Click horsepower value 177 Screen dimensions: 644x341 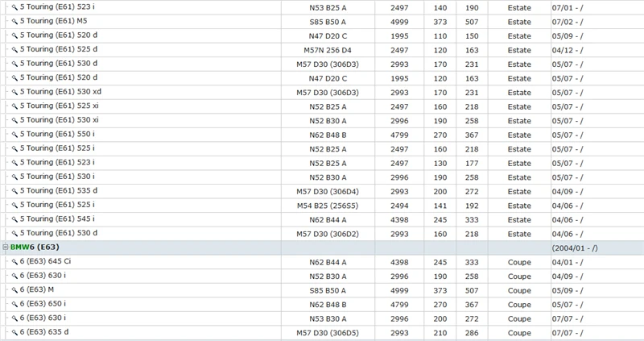coord(472,164)
